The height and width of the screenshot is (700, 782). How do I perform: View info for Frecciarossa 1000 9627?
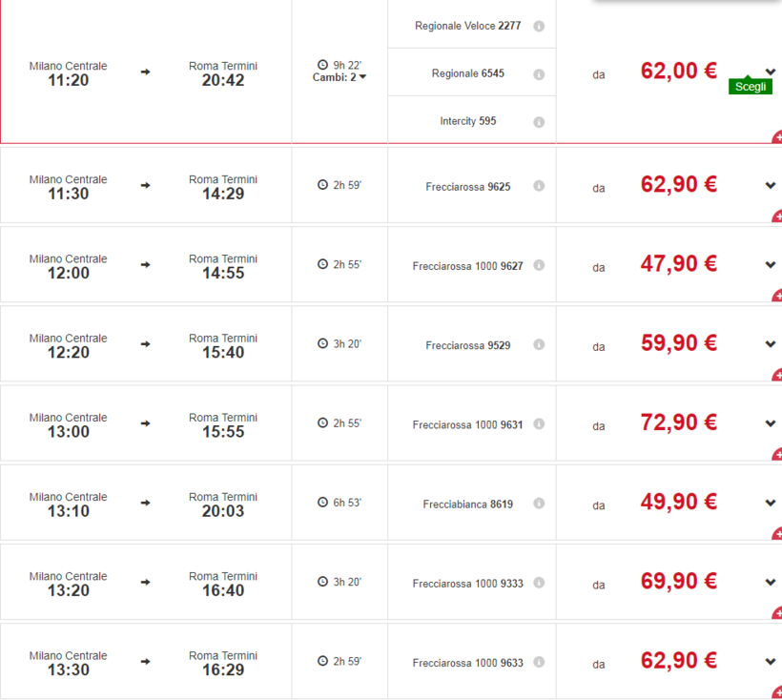pyautogui.click(x=539, y=266)
